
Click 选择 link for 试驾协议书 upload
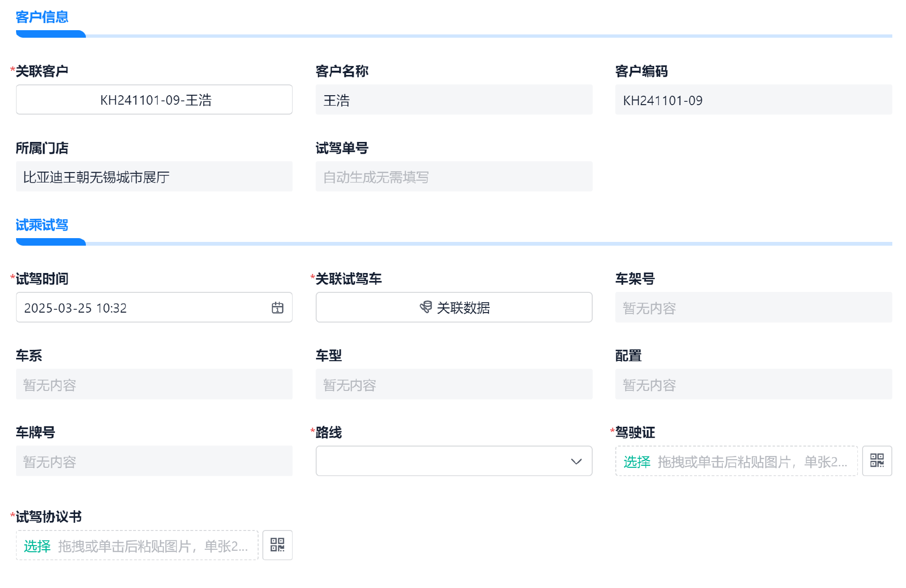click(x=37, y=546)
